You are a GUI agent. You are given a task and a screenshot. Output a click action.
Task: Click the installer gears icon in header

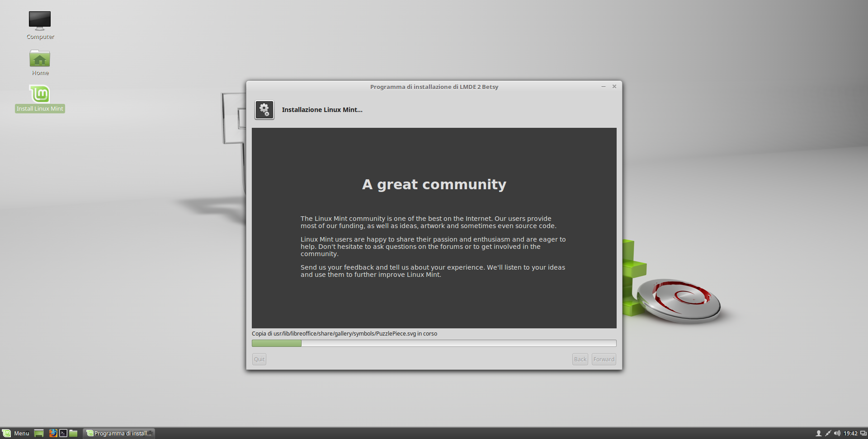264,110
